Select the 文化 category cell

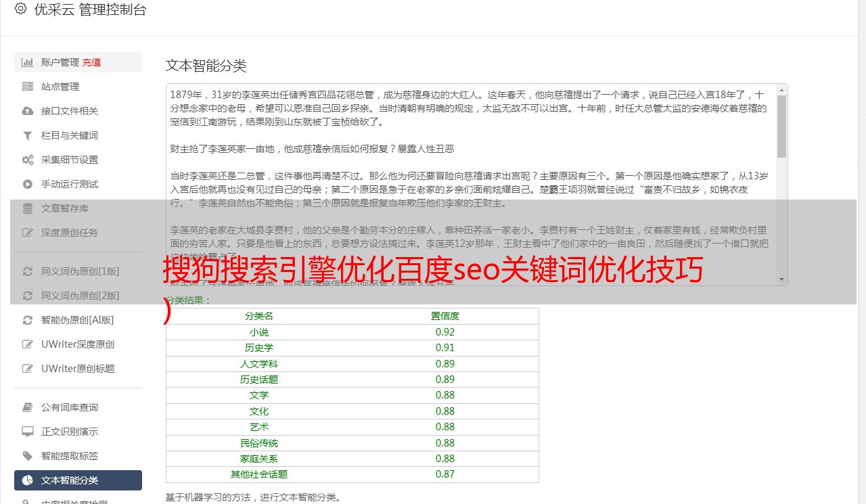point(259,411)
